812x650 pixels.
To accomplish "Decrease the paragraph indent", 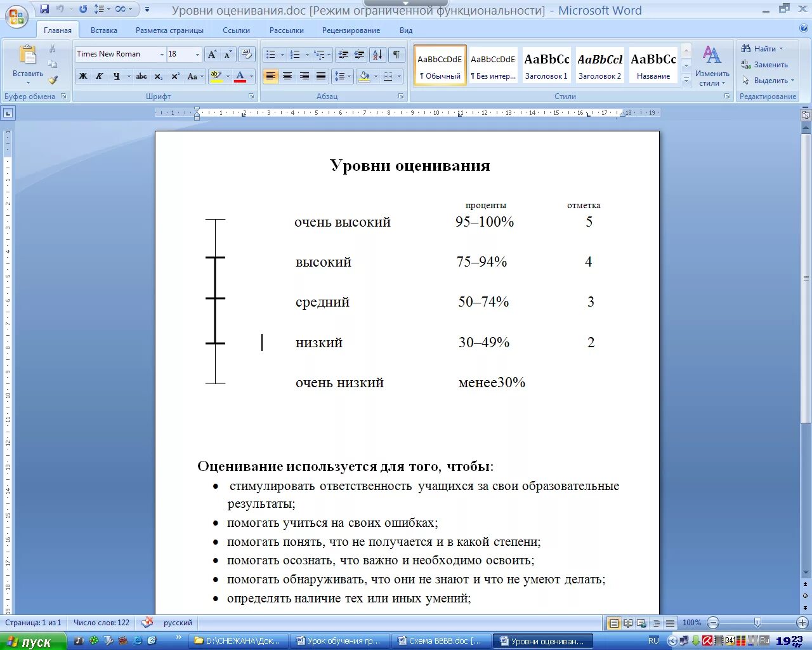I will click(343, 55).
